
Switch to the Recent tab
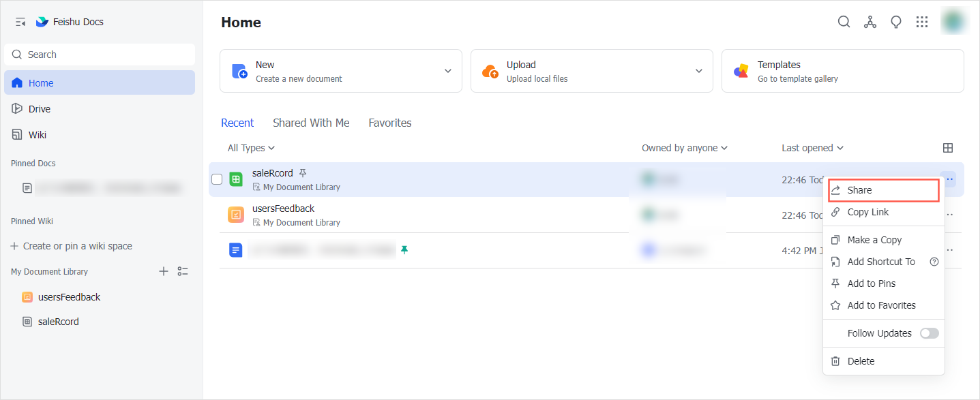click(x=237, y=123)
